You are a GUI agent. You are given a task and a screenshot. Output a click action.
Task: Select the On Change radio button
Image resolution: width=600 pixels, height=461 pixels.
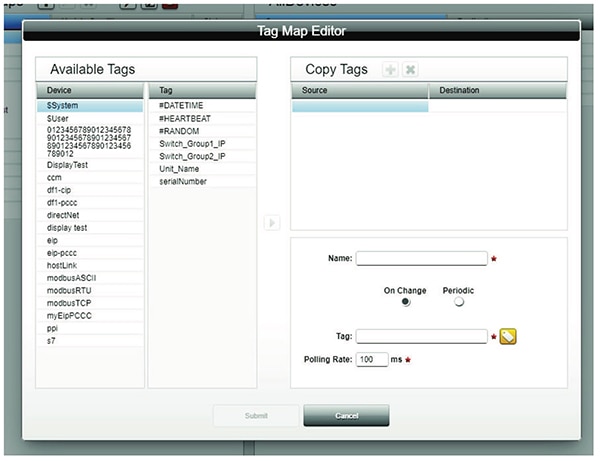[405, 303]
